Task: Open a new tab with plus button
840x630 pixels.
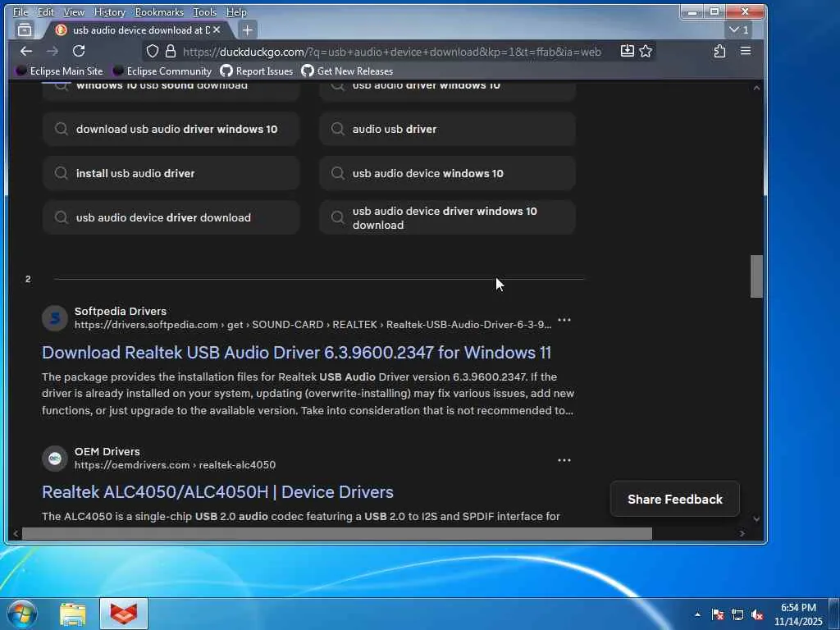Action: click(x=247, y=30)
